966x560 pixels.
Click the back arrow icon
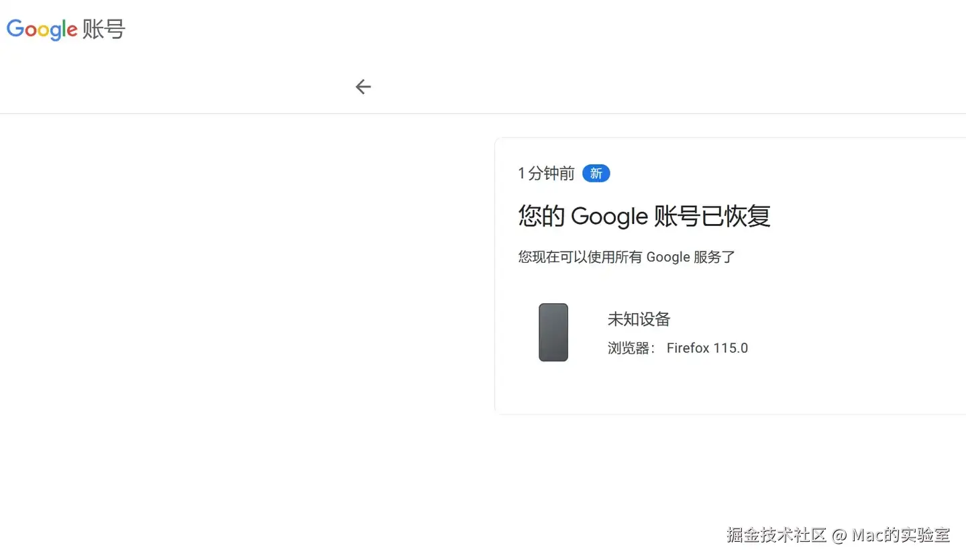pyautogui.click(x=363, y=87)
